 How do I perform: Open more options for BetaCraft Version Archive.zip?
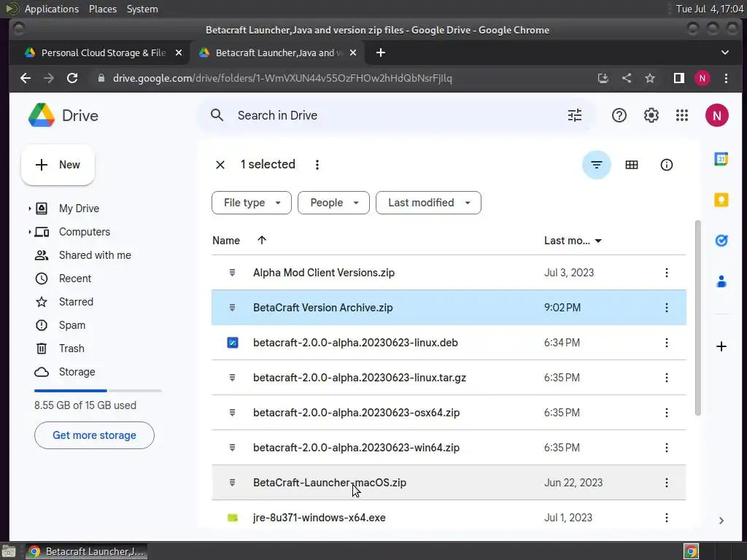(667, 308)
